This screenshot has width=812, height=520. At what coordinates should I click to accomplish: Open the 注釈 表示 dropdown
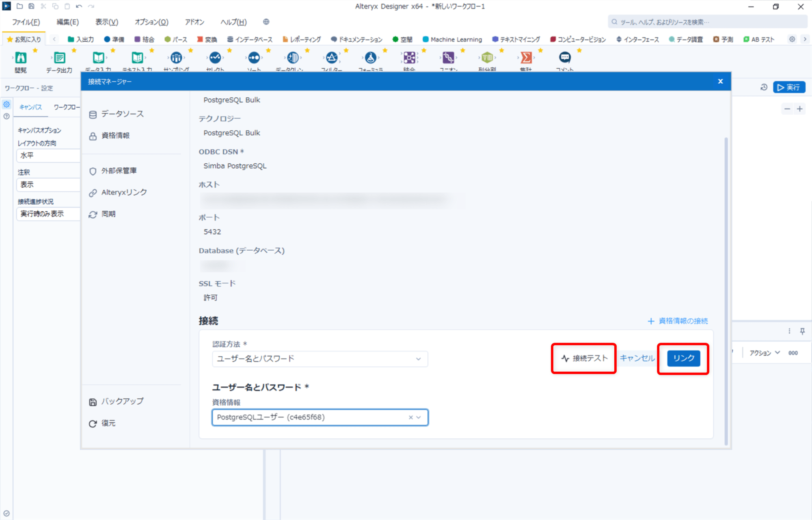[x=48, y=185]
